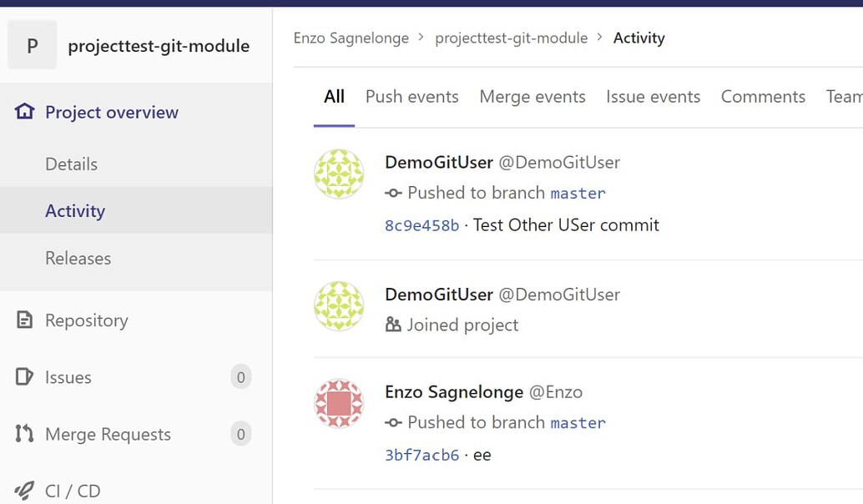Open commit 3bf7acb6
863x504 pixels.
[x=421, y=455]
